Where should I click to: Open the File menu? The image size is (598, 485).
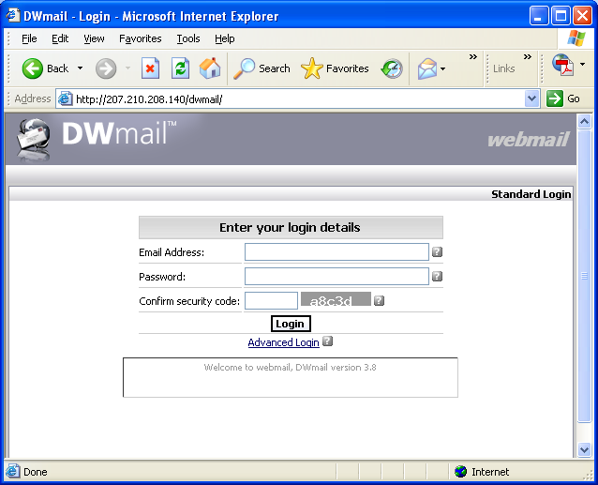coord(29,39)
